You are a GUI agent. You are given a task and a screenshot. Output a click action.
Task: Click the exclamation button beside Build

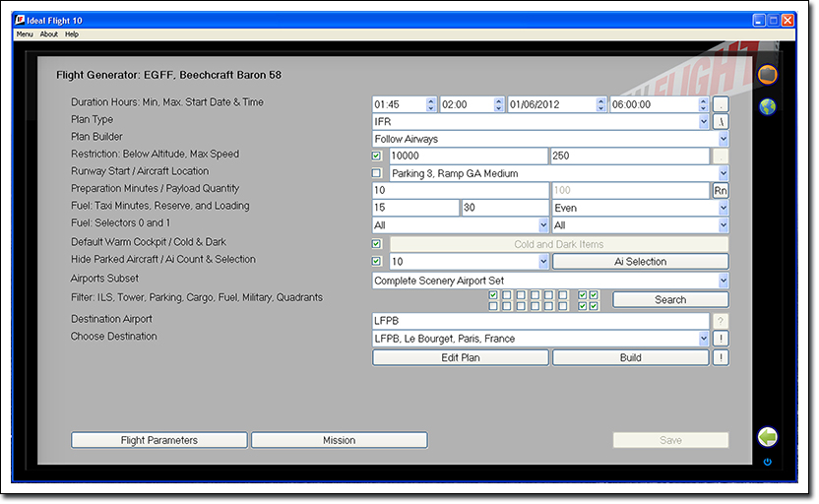(x=721, y=357)
